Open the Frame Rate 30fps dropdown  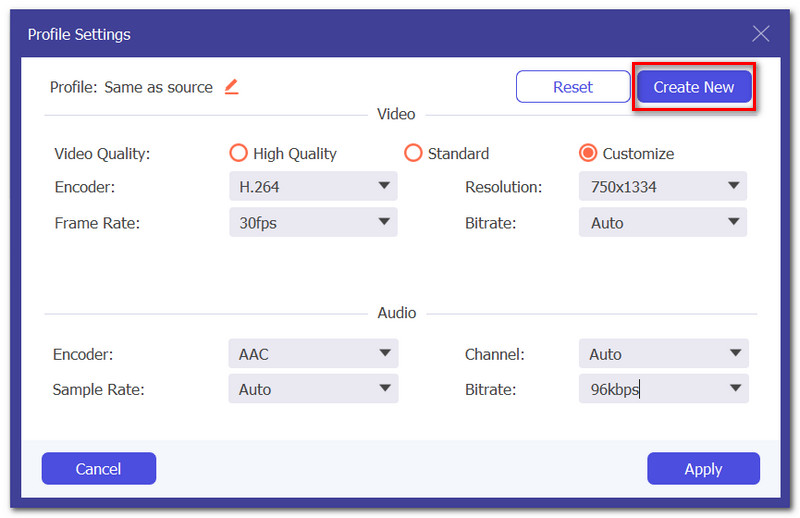pyautogui.click(x=313, y=222)
